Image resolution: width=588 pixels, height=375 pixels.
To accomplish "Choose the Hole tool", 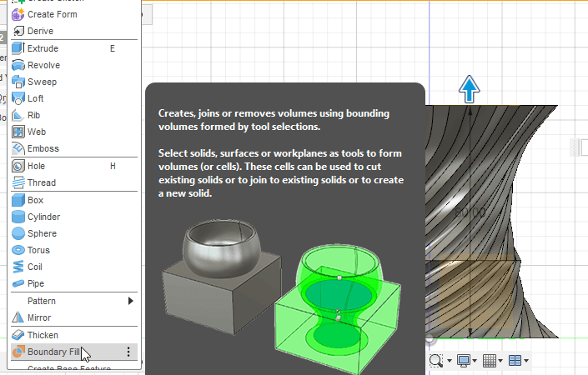I will (x=38, y=166).
